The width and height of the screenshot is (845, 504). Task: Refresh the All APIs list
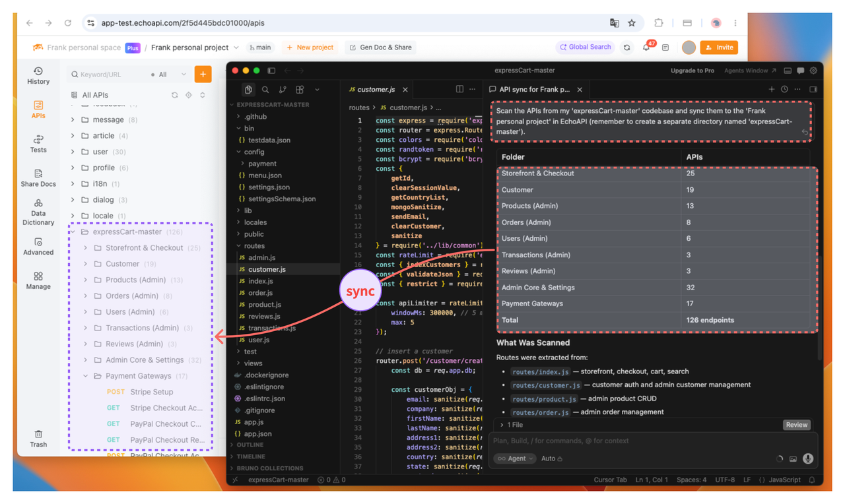(175, 95)
